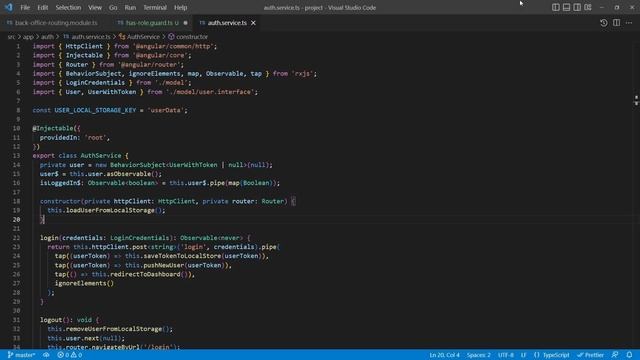Image resolution: width=640 pixels, height=360 pixels.
Task: Click src breadcrumb segment
Action: point(11,37)
